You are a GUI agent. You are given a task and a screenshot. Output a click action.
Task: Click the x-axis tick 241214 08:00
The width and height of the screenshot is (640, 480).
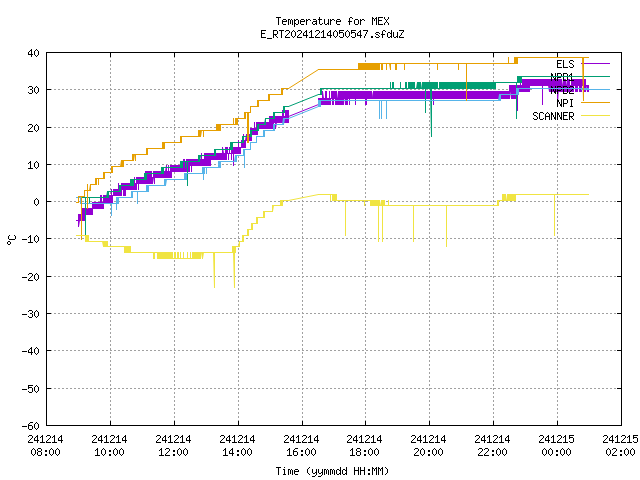click(45, 446)
